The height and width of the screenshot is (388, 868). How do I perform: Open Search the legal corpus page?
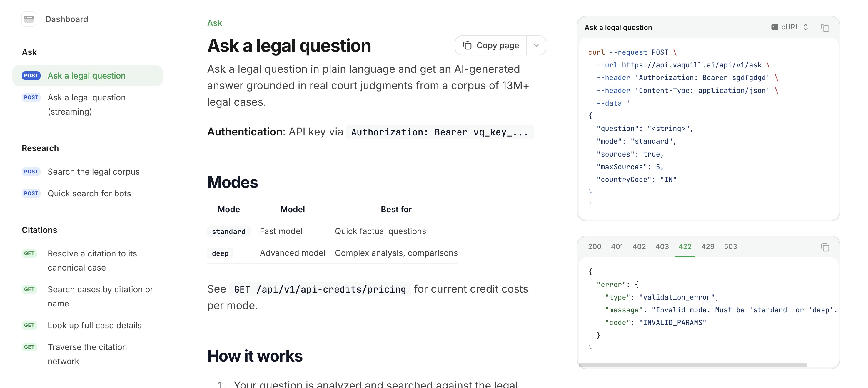88,172
